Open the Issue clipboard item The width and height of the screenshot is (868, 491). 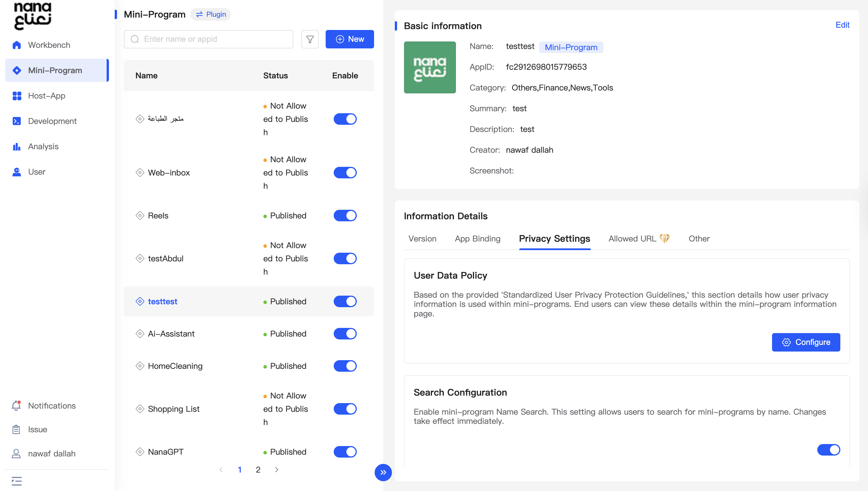pos(37,429)
